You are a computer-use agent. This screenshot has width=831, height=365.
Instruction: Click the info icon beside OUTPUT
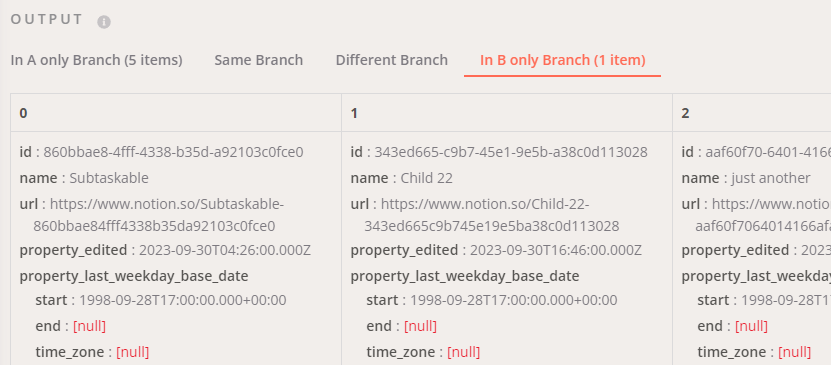point(104,22)
